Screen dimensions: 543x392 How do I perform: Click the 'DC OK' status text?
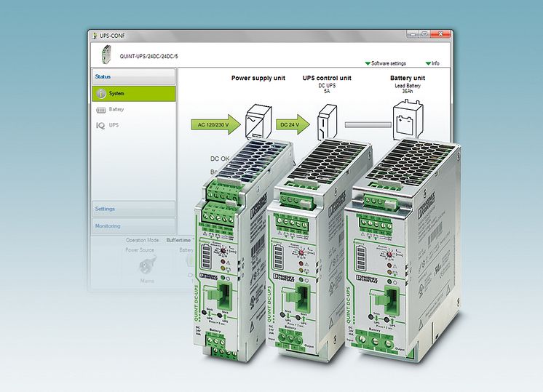(x=220, y=159)
